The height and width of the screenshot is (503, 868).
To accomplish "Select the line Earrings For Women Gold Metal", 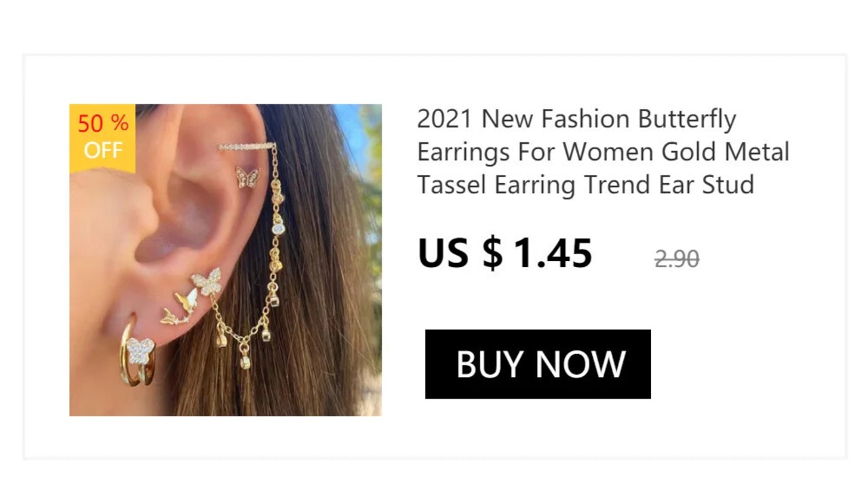I will click(x=603, y=151).
